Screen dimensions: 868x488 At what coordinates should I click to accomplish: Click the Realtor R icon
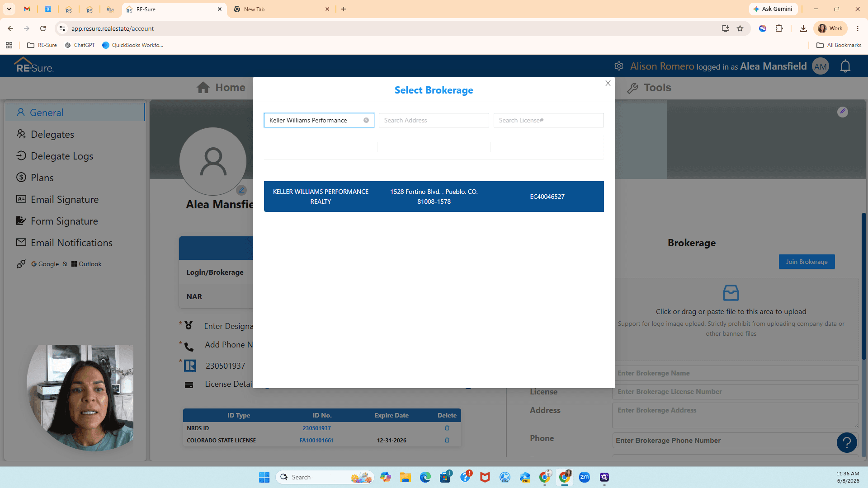[190, 366]
